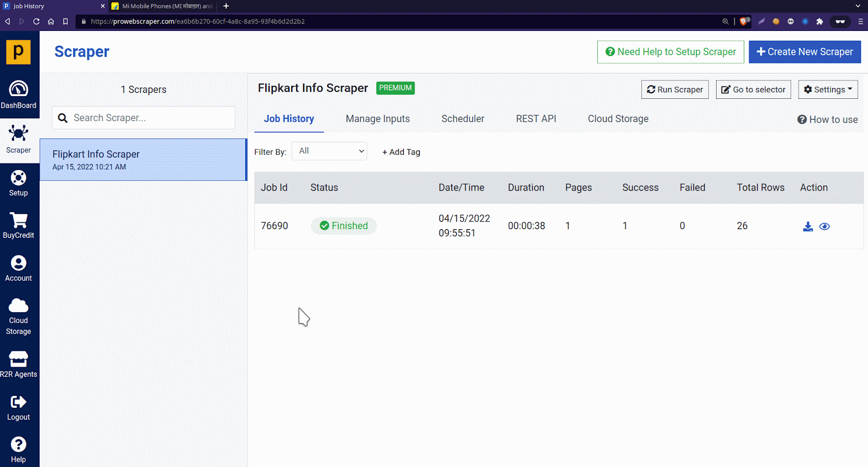
Task: Close the Job History browser tab
Action: coord(103,6)
